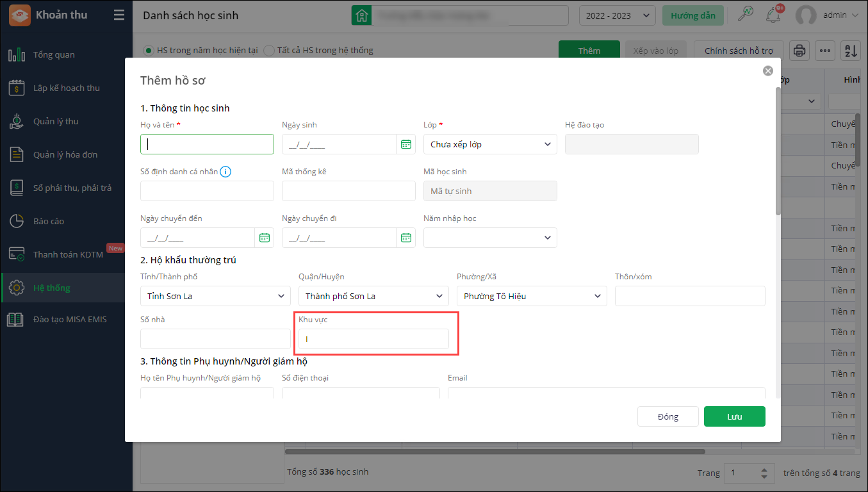868x492 pixels.
Task: Click the Xếp vào lớp button
Action: 655,51
